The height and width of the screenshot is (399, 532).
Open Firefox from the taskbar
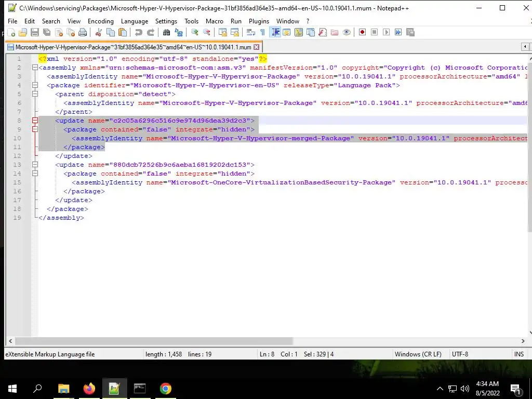point(89,389)
